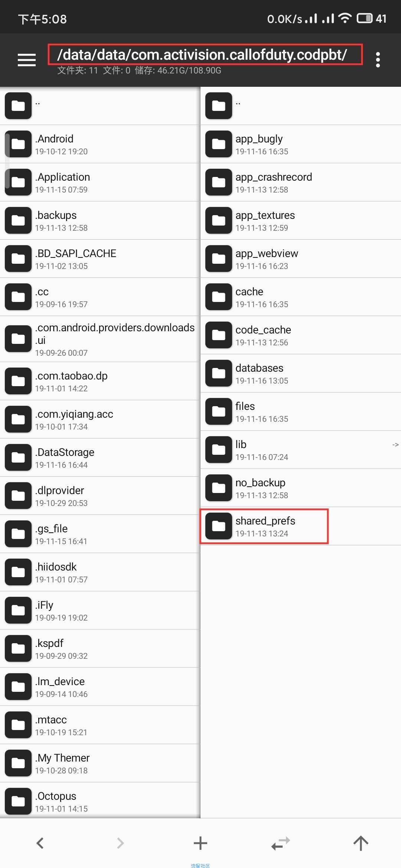401x868 pixels.
Task: Tap the up arrow to go up a level
Action: coord(361,843)
